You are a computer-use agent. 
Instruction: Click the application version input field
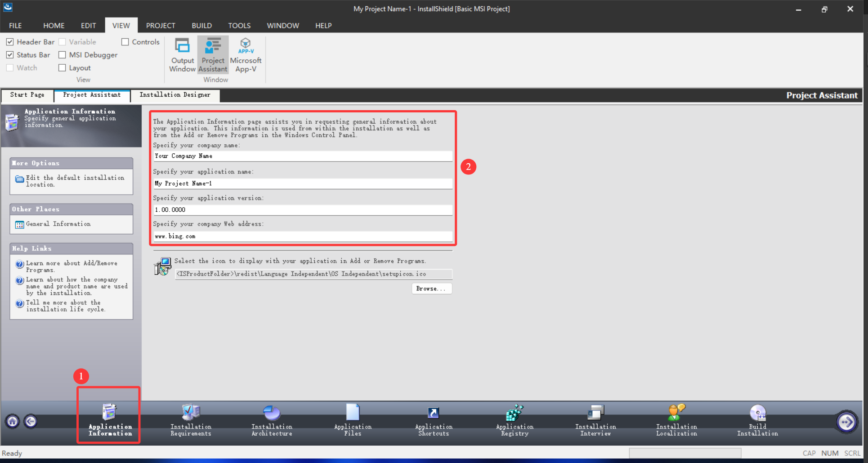303,209
